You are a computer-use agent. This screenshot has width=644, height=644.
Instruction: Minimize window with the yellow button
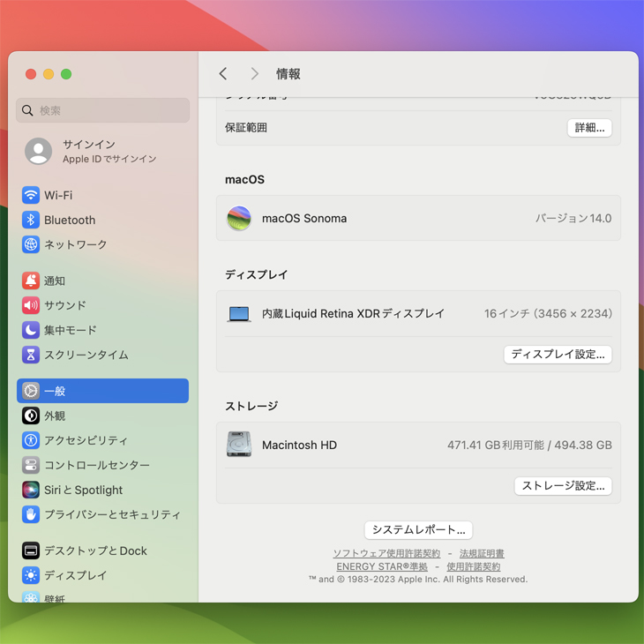pos(49,74)
